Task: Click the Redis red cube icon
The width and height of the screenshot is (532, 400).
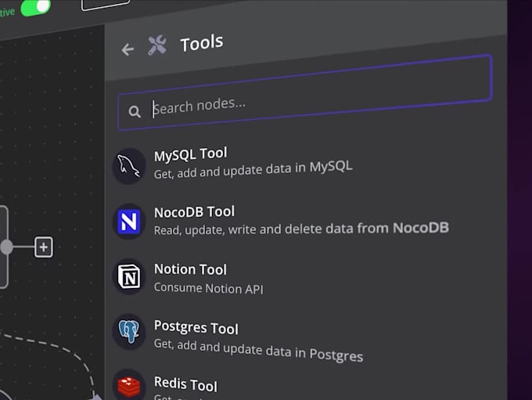Action: tap(129, 386)
